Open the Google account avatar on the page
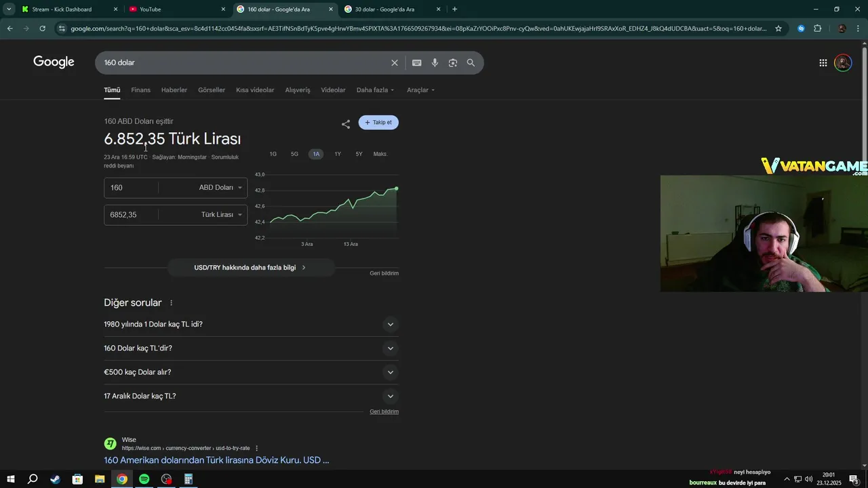The height and width of the screenshot is (488, 868). click(843, 62)
